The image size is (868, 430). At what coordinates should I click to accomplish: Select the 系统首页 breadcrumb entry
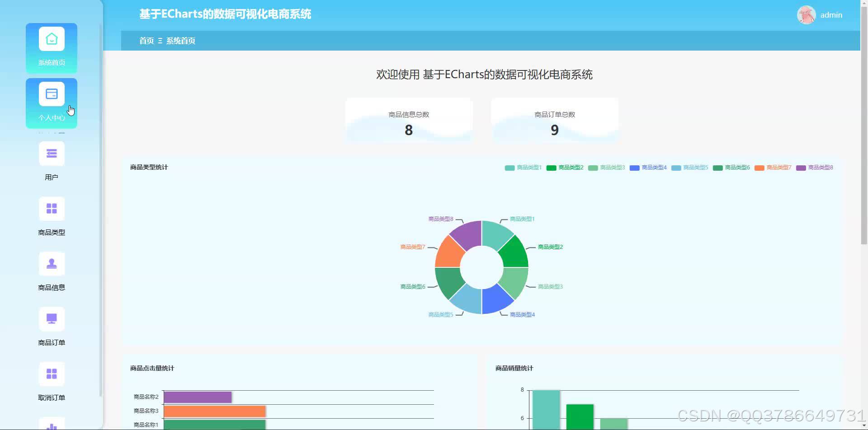coord(180,41)
